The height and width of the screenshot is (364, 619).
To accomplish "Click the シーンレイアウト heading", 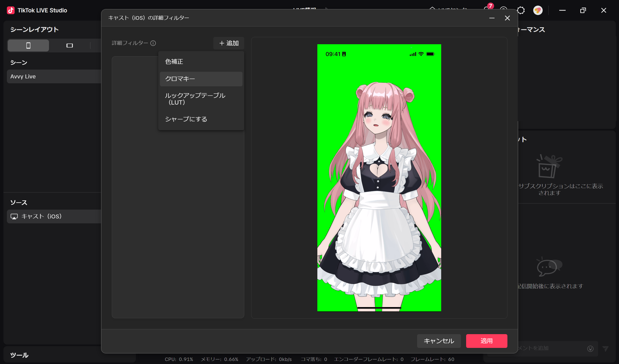I will pos(34,30).
